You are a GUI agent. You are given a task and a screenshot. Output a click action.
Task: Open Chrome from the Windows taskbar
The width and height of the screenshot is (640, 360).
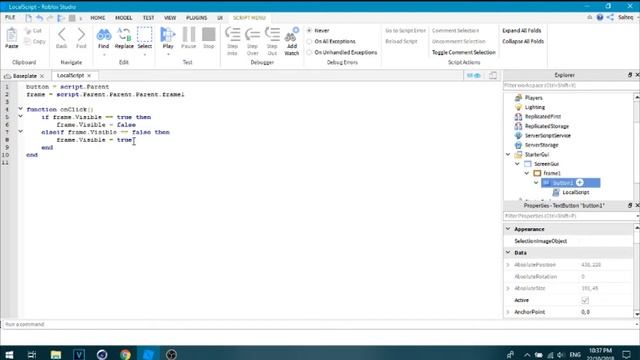coord(125,354)
